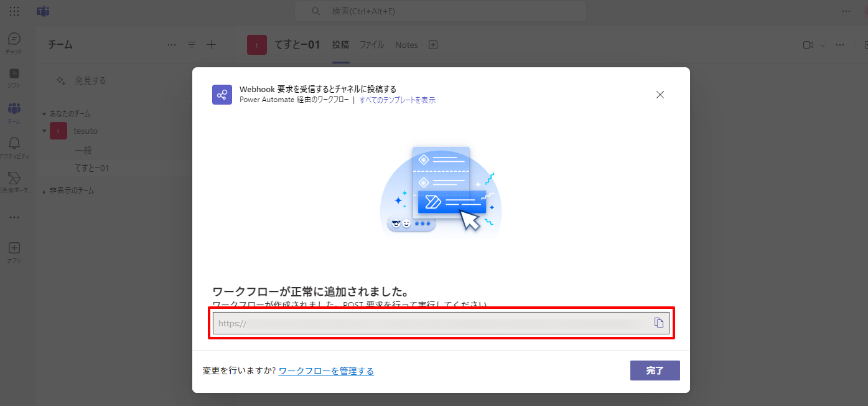Open the Shifts app icon
Image resolution: width=868 pixels, height=406 pixels.
(14, 77)
